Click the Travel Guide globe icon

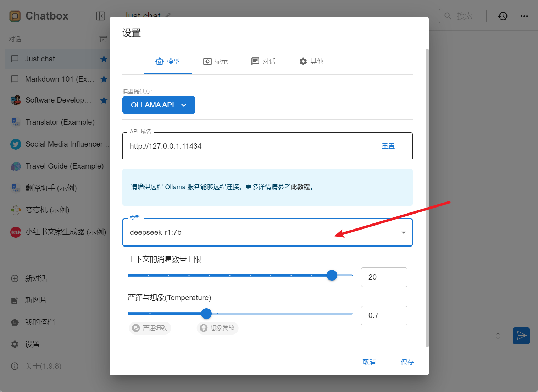point(16,166)
